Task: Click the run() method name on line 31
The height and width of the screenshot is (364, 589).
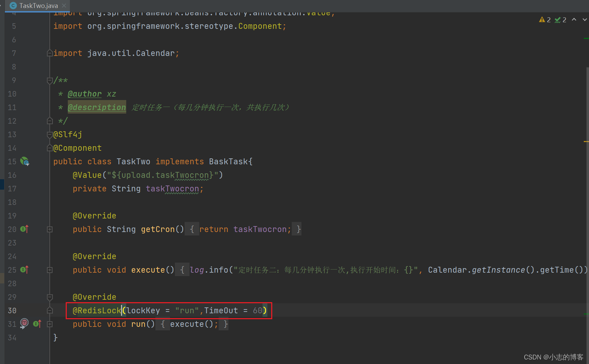Action: [x=138, y=324]
